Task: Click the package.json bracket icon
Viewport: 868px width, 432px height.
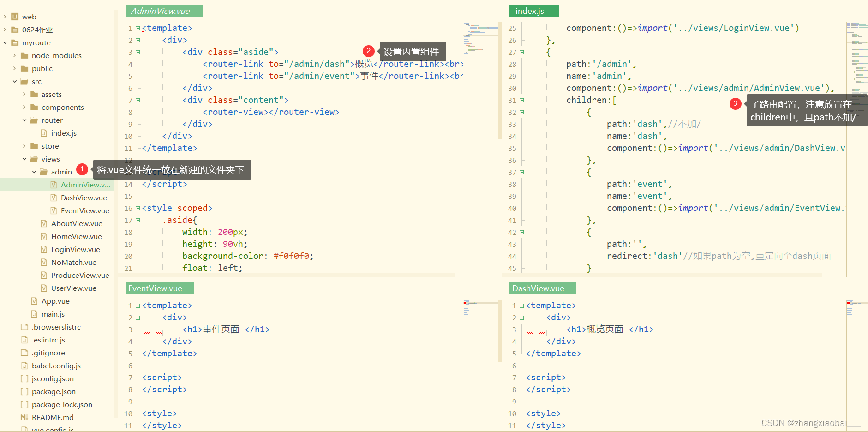Action: pos(24,391)
